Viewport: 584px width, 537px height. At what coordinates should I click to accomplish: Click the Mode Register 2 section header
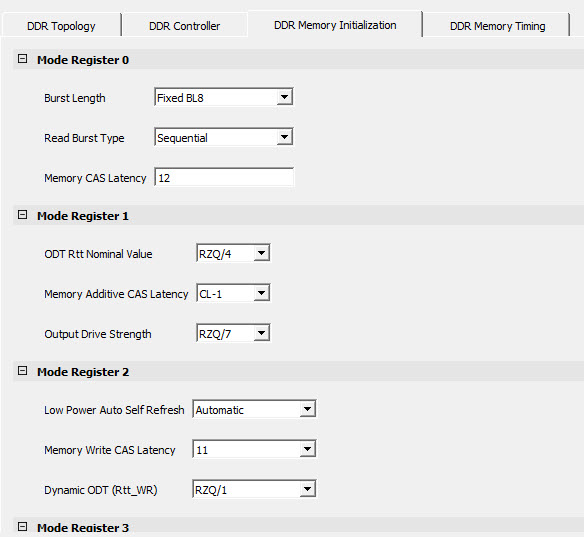[83, 372]
